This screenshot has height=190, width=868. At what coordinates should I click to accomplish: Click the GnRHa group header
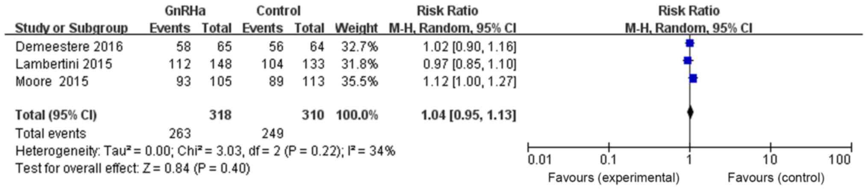pyautogui.click(x=185, y=10)
